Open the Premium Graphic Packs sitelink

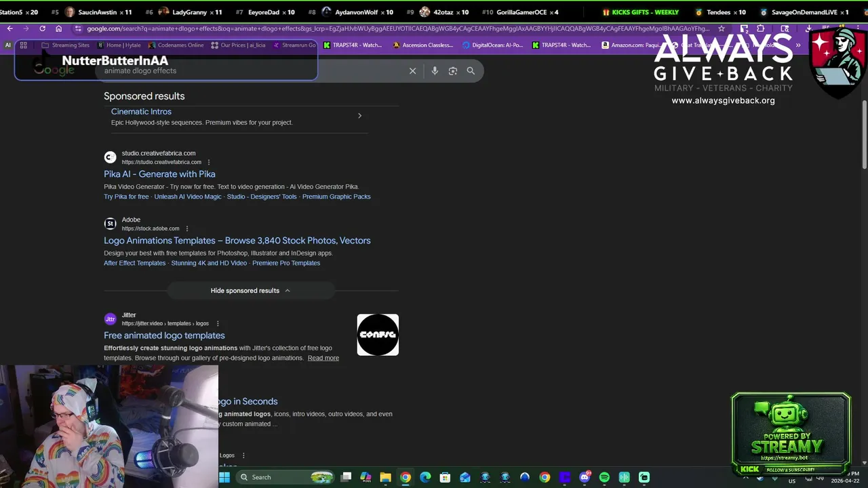point(336,197)
